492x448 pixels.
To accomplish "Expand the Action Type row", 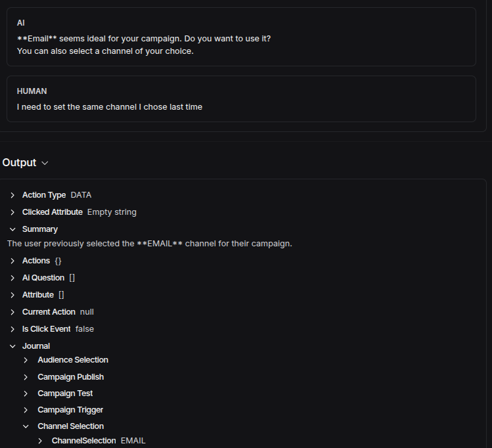I will [12, 195].
